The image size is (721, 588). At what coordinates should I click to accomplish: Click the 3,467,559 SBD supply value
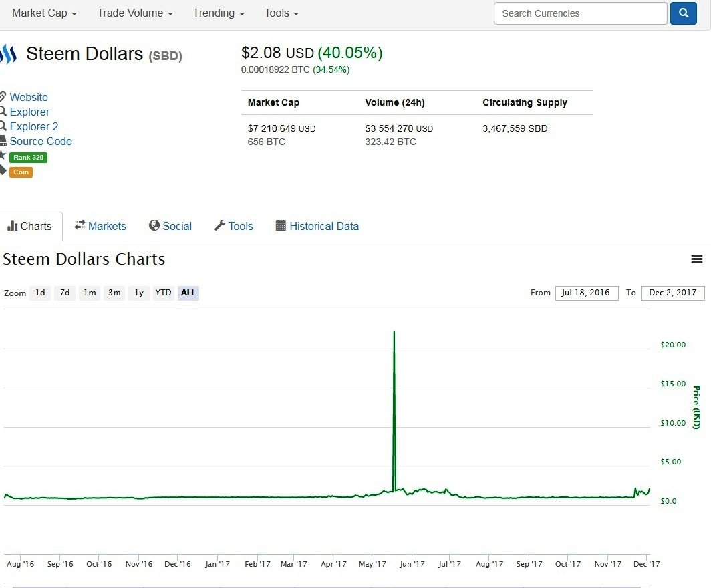515,129
